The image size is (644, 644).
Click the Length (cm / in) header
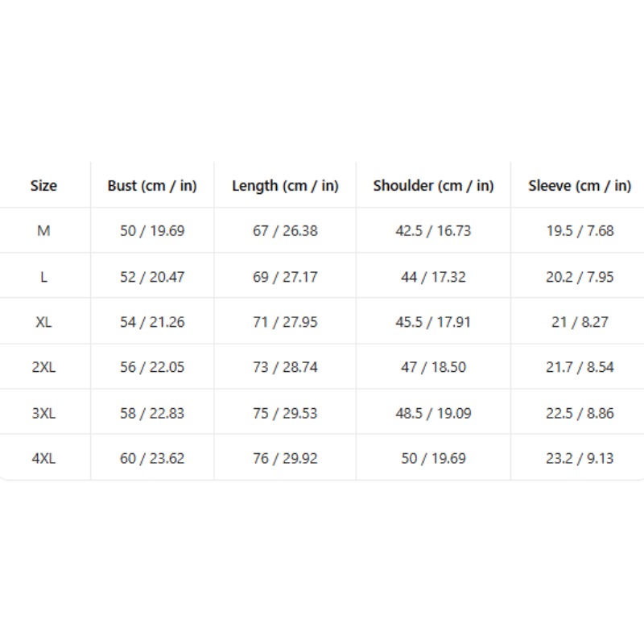click(285, 186)
